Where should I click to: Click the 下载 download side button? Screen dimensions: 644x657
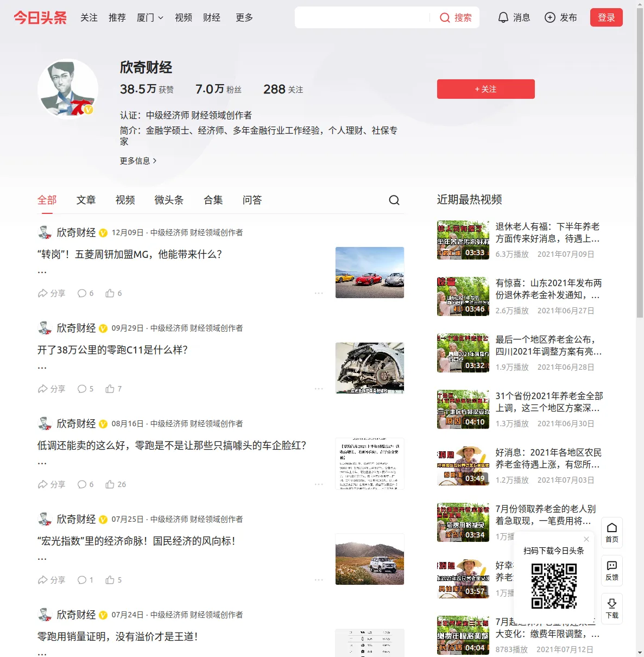pos(612,609)
